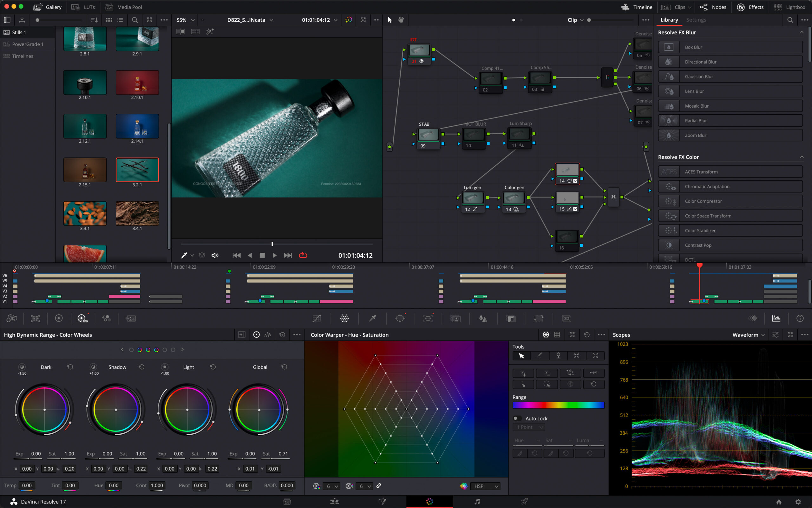
Task: Open the Blur sharpen palette icon
Action: point(483,318)
